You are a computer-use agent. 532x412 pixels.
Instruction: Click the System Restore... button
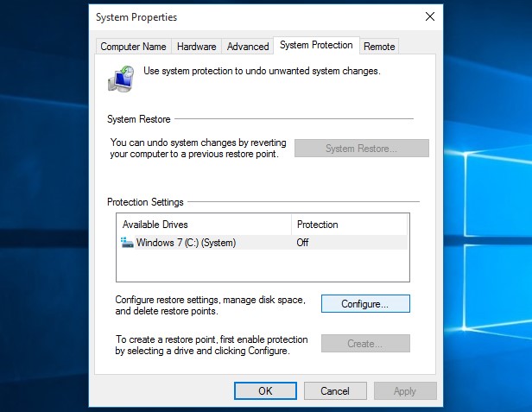pyautogui.click(x=361, y=149)
